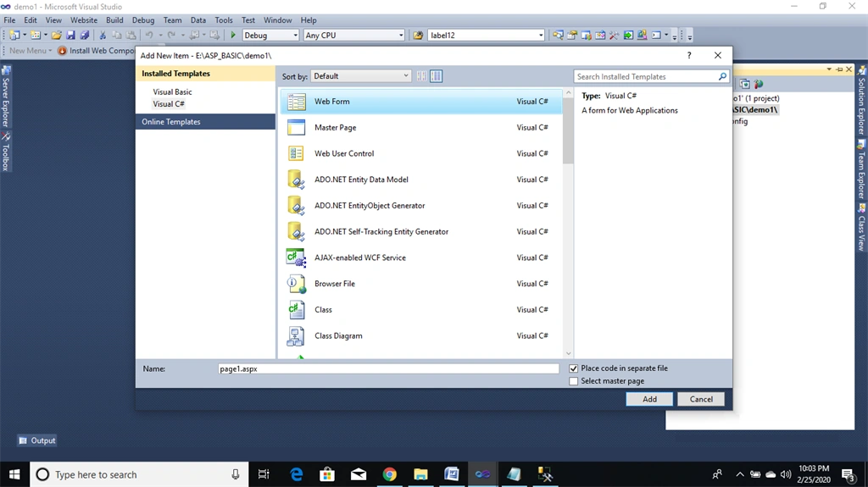The image size is (868, 487).
Task: Toggle Select master page checkbox
Action: 574,381
